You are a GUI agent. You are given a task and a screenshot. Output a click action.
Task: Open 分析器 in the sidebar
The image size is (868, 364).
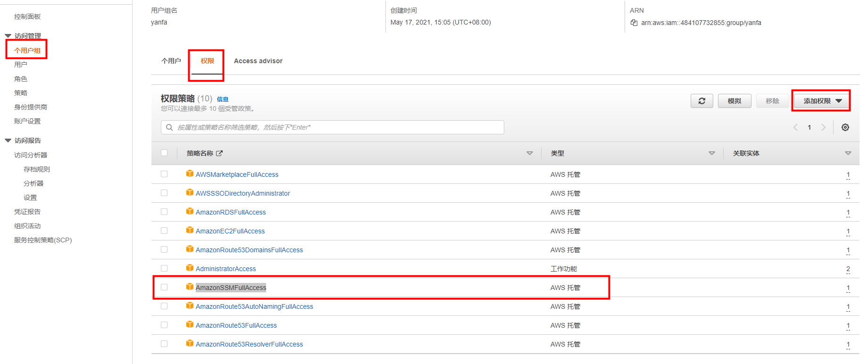pyautogui.click(x=33, y=183)
